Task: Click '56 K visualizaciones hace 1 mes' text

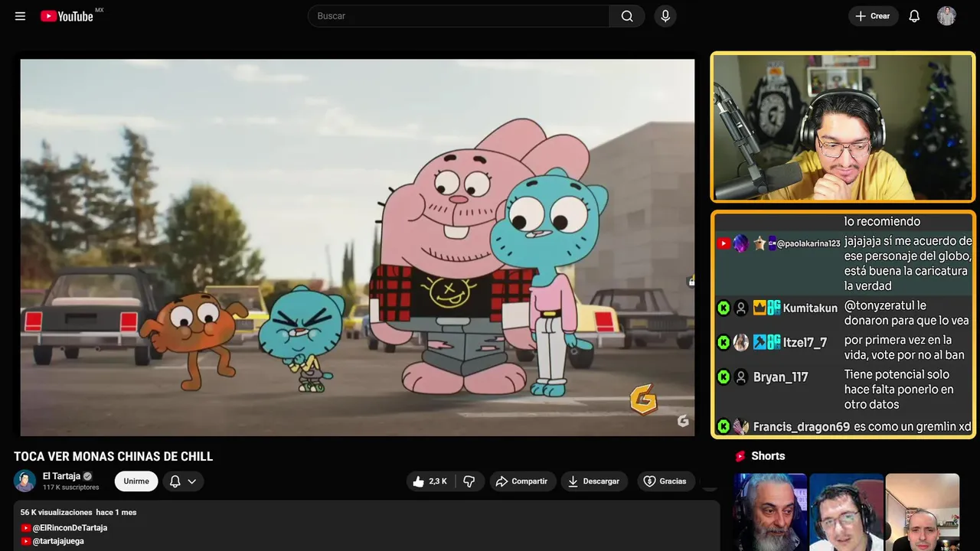Action: pos(78,512)
